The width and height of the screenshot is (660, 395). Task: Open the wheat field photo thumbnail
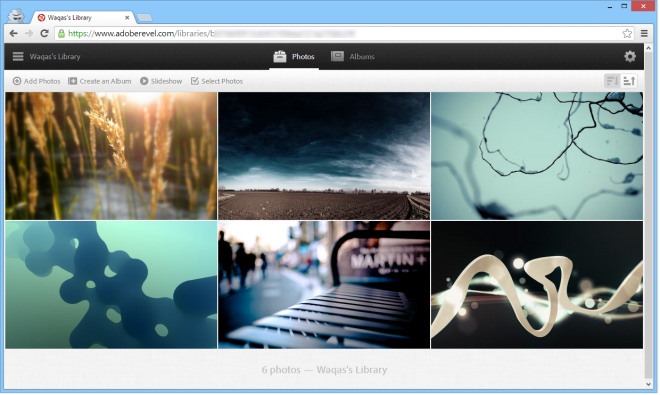pos(111,156)
